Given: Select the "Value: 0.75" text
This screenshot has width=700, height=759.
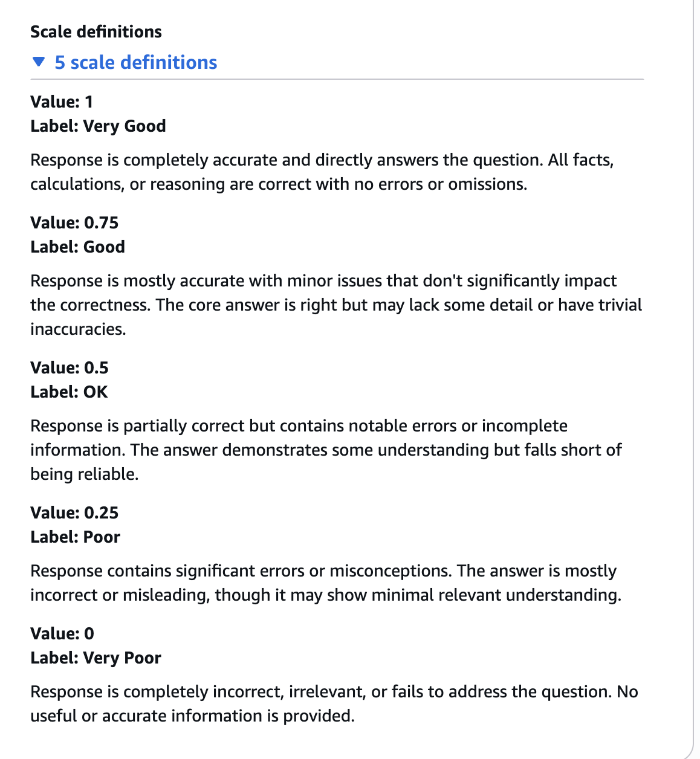Looking at the screenshot, I should click(74, 222).
